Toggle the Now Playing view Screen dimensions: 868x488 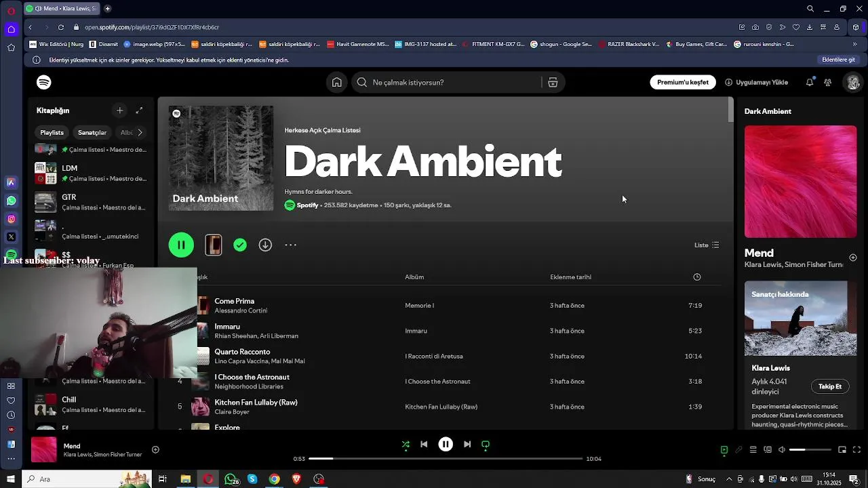tap(724, 449)
